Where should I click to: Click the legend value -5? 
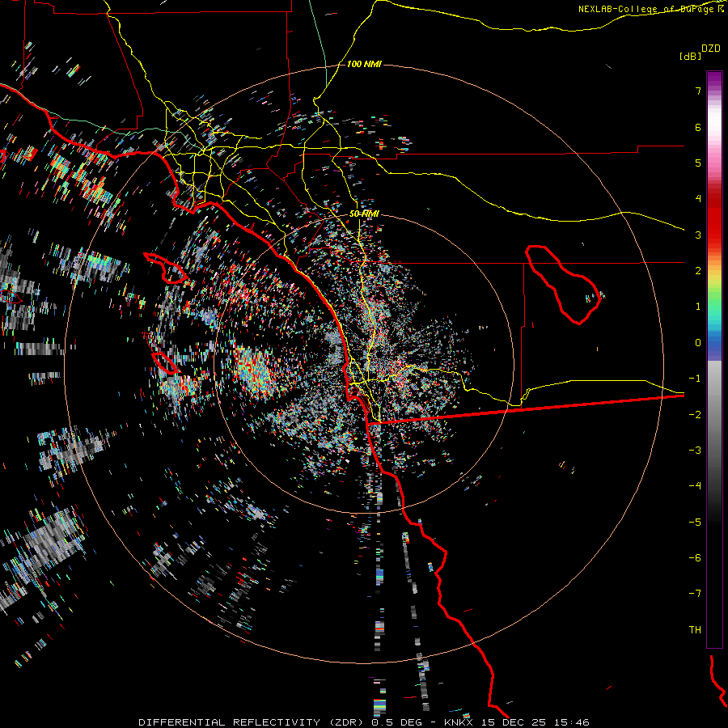695,522
